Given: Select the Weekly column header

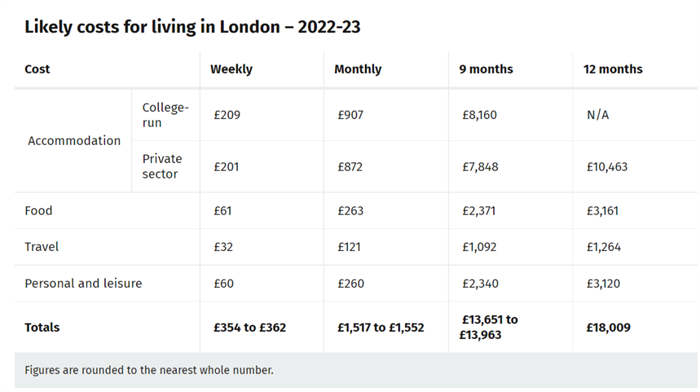Looking at the screenshot, I should coord(231,69).
